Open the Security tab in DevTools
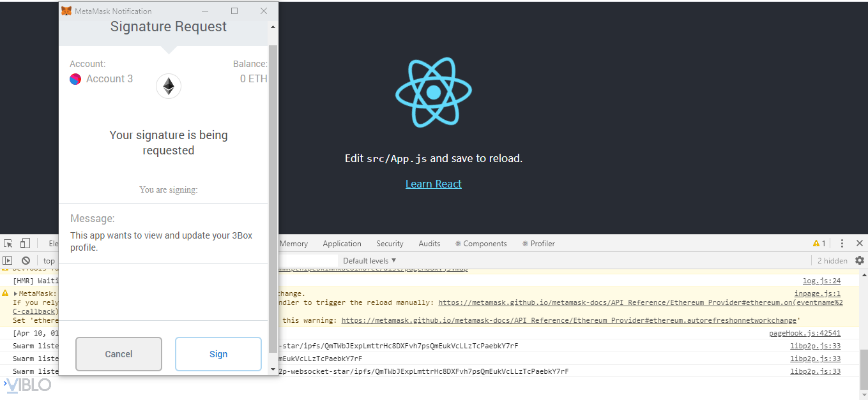 click(390, 243)
